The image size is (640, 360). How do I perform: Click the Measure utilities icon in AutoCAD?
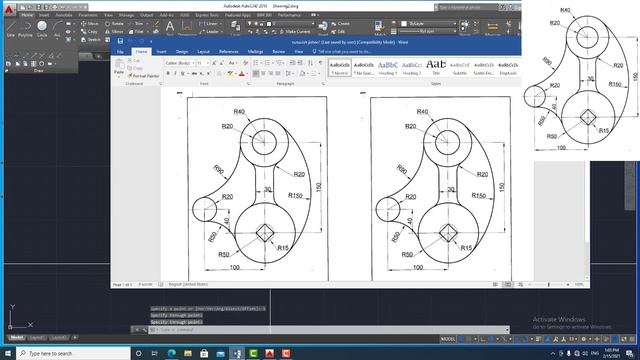[x=493, y=28]
